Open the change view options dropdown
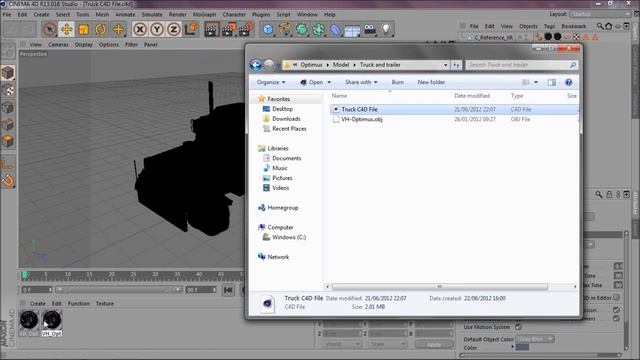Viewport: 640px width, 360px height. click(536, 82)
